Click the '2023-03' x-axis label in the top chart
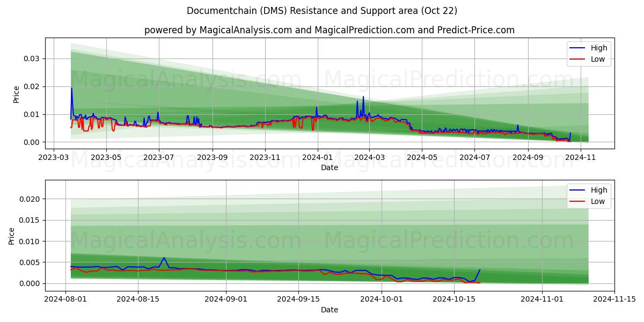This screenshot has height=322, width=644. pos(53,157)
